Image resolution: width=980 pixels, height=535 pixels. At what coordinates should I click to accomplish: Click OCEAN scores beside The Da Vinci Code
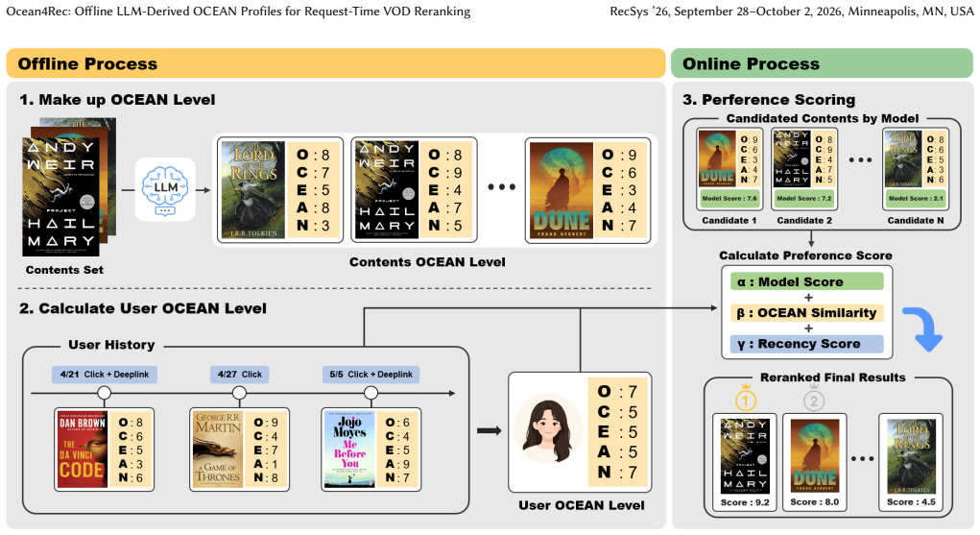[x=131, y=450]
